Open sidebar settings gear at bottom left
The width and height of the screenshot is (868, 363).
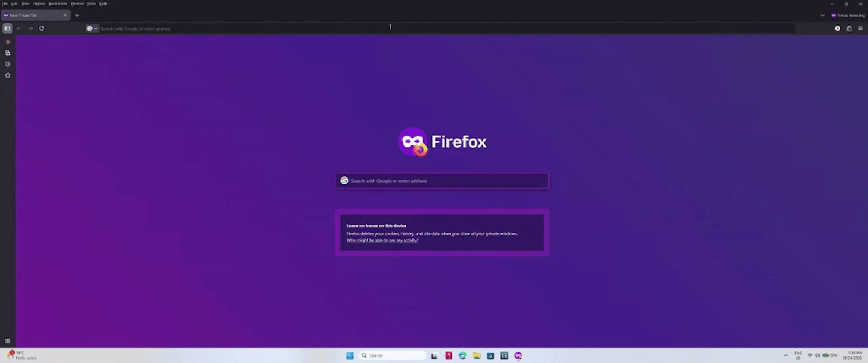click(8, 341)
